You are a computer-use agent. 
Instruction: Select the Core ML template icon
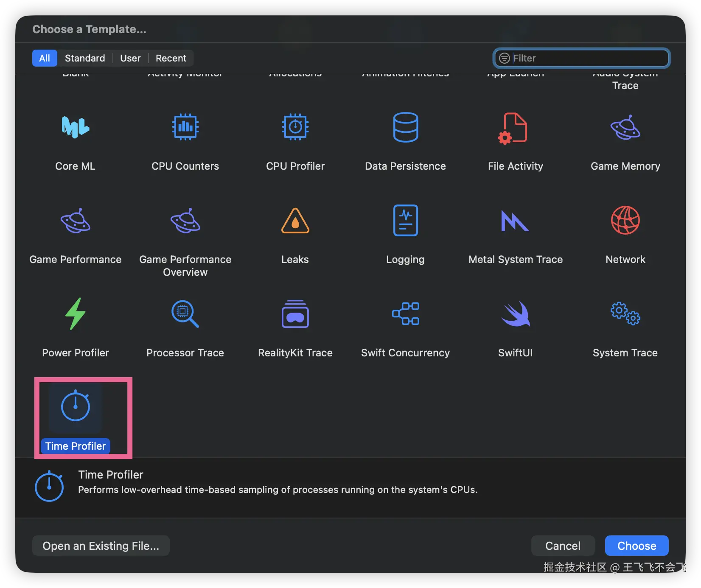coord(76,127)
